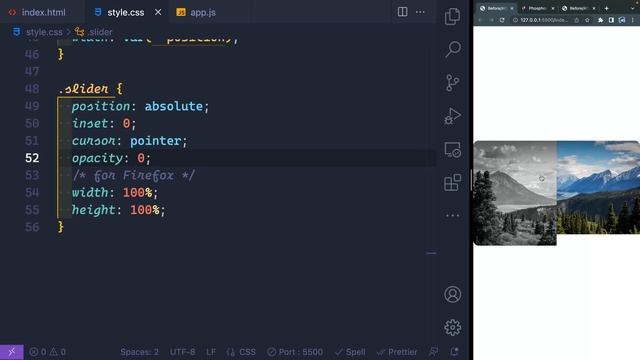Image resolution: width=640 pixels, height=360 pixels.
Task: Click the '.slider' selector on line 48
Action: [x=84, y=89]
